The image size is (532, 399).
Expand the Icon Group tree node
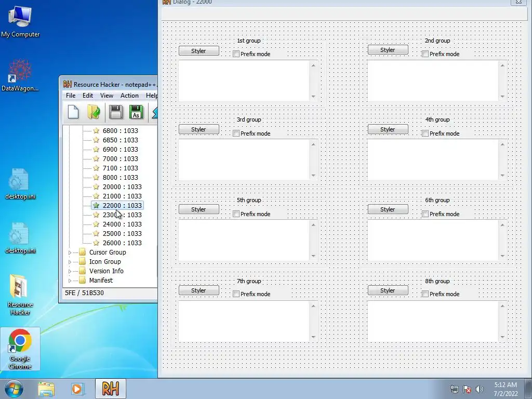(70, 262)
